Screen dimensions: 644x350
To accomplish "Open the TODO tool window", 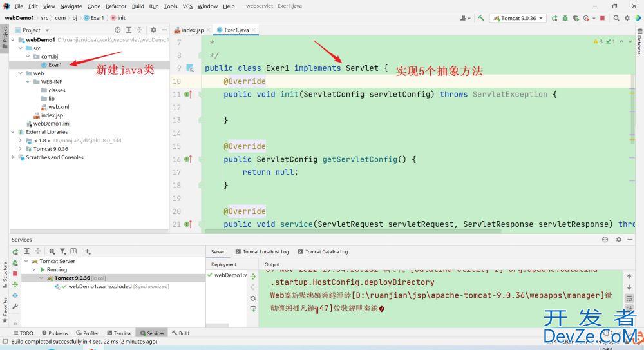I will pyautogui.click(x=23, y=333).
